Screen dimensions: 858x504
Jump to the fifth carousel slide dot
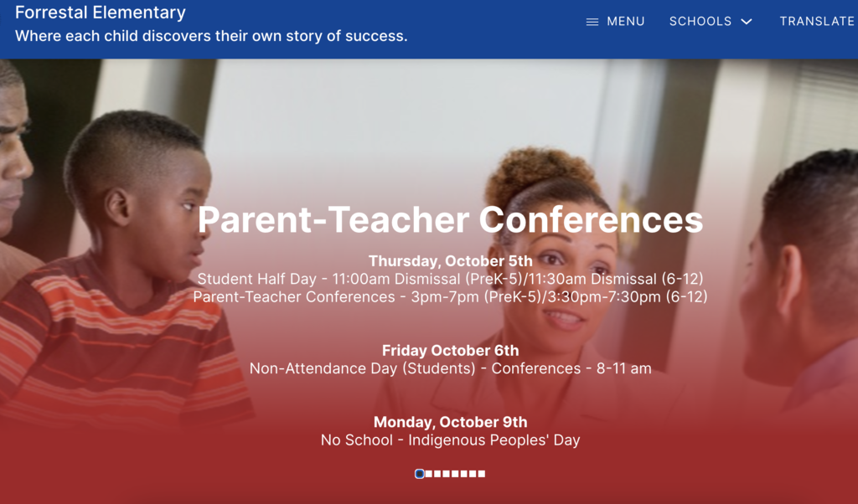pyautogui.click(x=455, y=474)
